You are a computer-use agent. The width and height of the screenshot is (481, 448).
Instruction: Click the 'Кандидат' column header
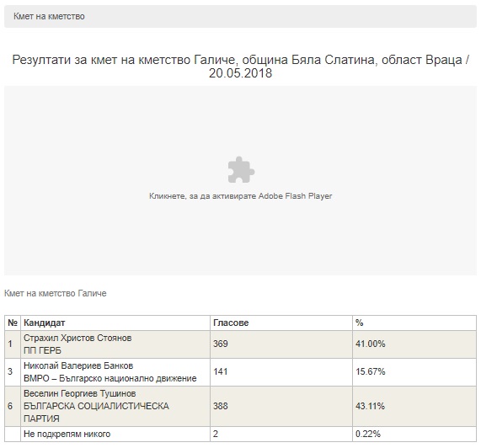click(44, 323)
